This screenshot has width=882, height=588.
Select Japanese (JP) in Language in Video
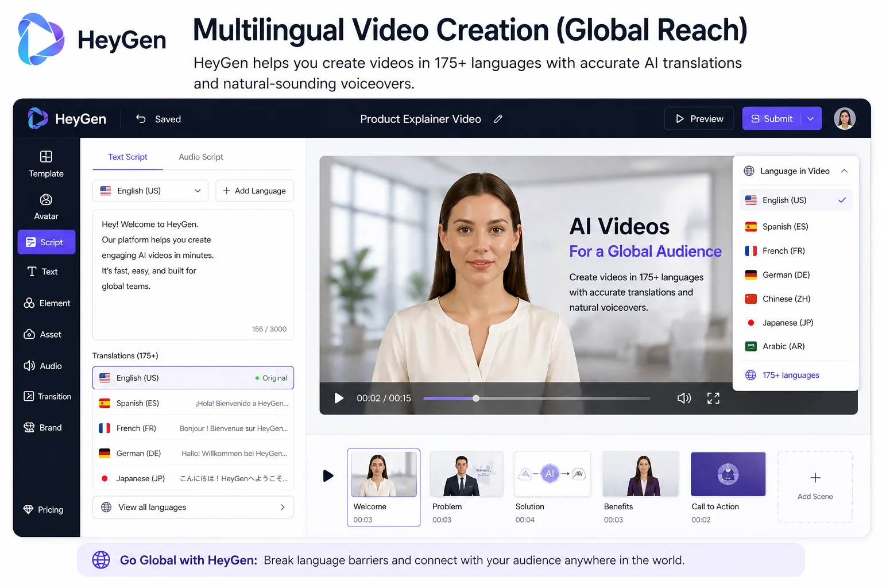(795, 323)
